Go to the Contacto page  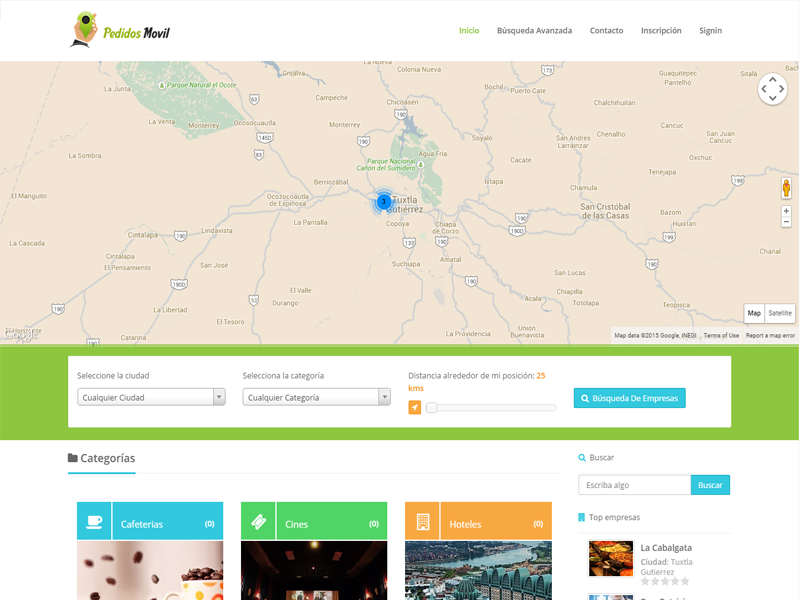pyautogui.click(x=606, y=31)
